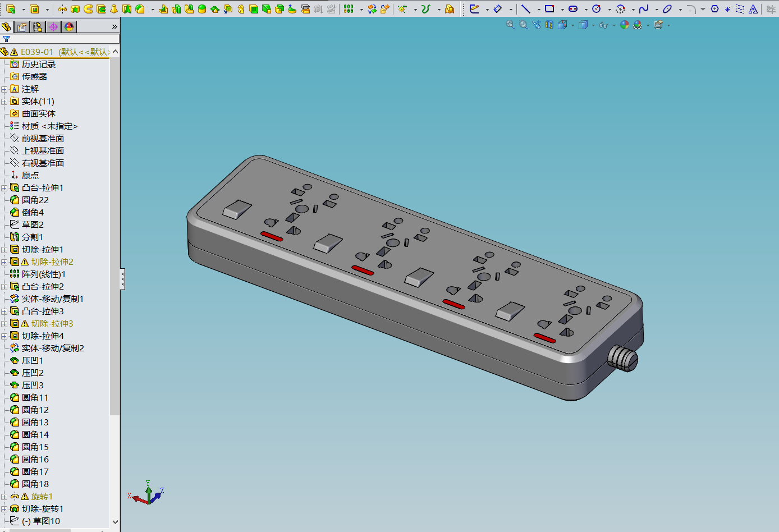
Task: Collapse the panel using the splitter handle
Action: coord(122,279)
